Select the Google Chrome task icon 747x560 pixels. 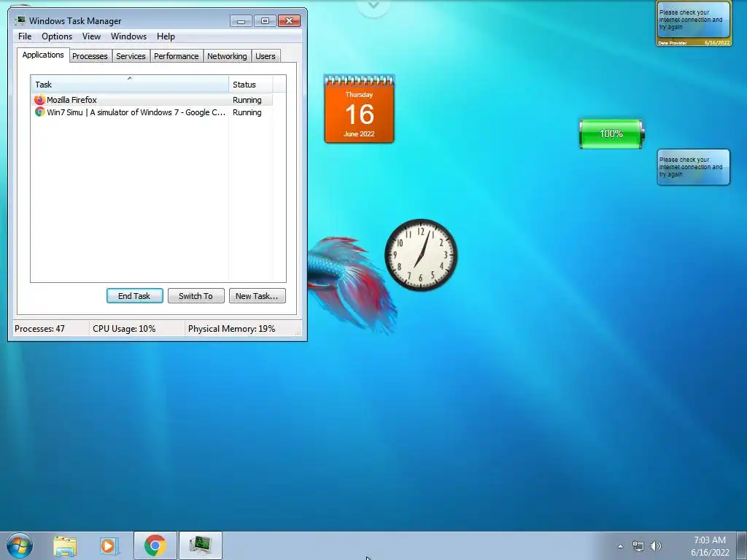(x=39, y=112)
